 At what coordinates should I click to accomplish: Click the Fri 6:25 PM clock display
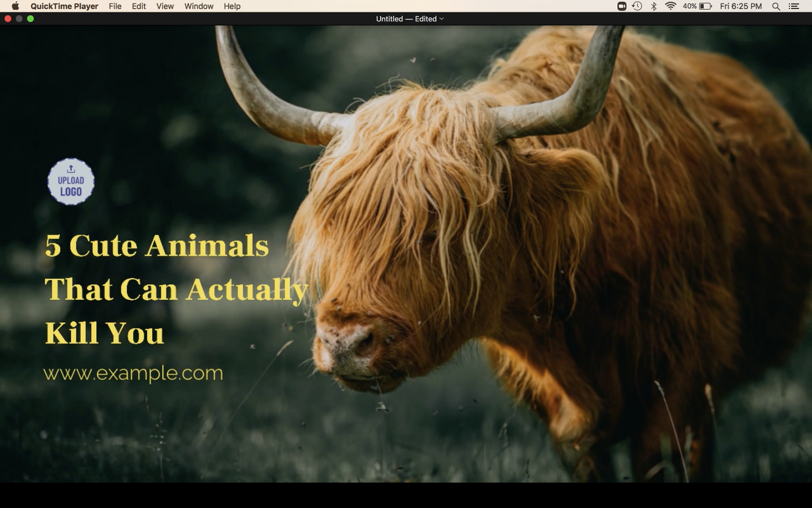point(741,6)
